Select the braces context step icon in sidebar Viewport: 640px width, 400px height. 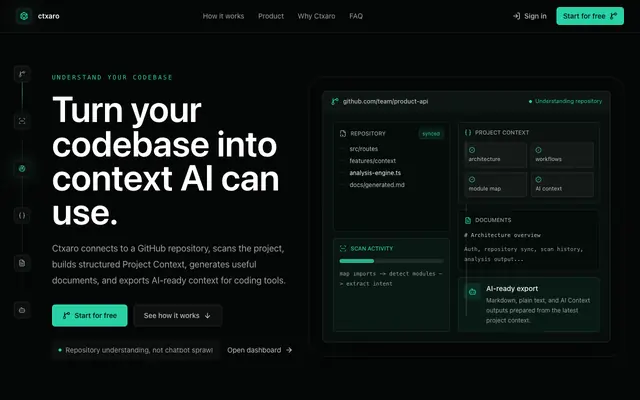(x=22, y=215)
